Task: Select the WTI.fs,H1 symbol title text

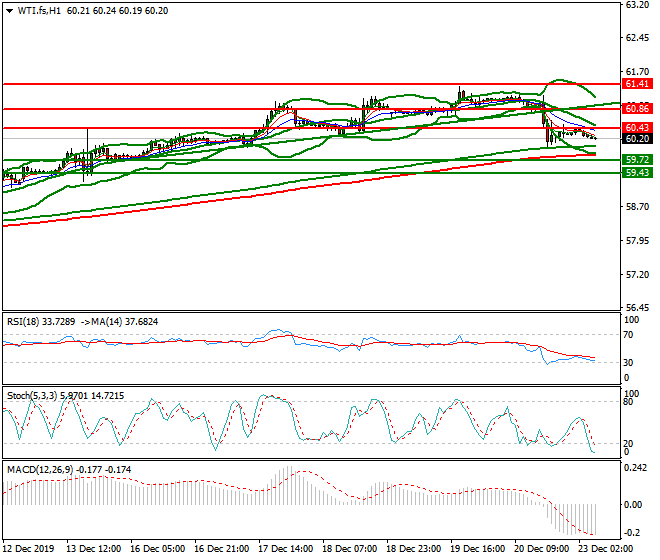Action: pos(39,11)
